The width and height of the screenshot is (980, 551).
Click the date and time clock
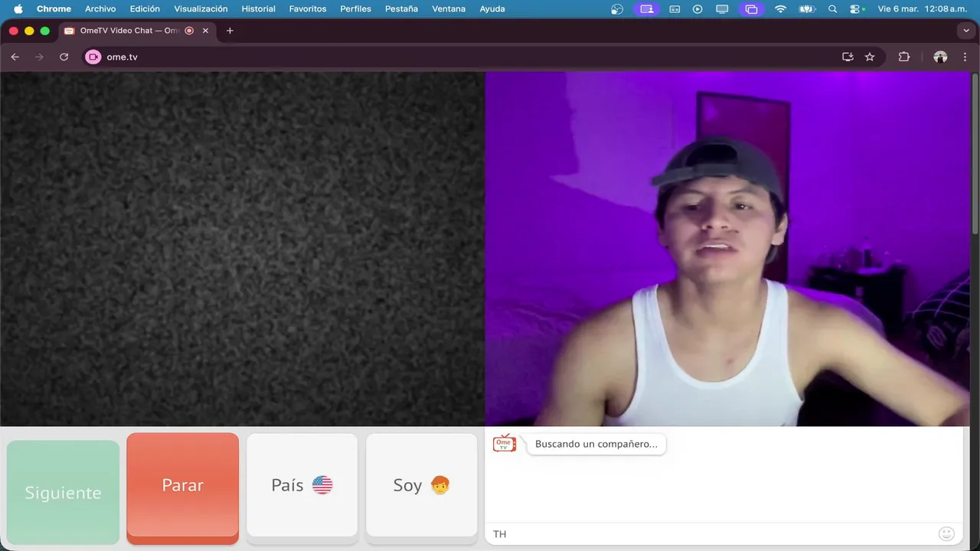[923, 9]
